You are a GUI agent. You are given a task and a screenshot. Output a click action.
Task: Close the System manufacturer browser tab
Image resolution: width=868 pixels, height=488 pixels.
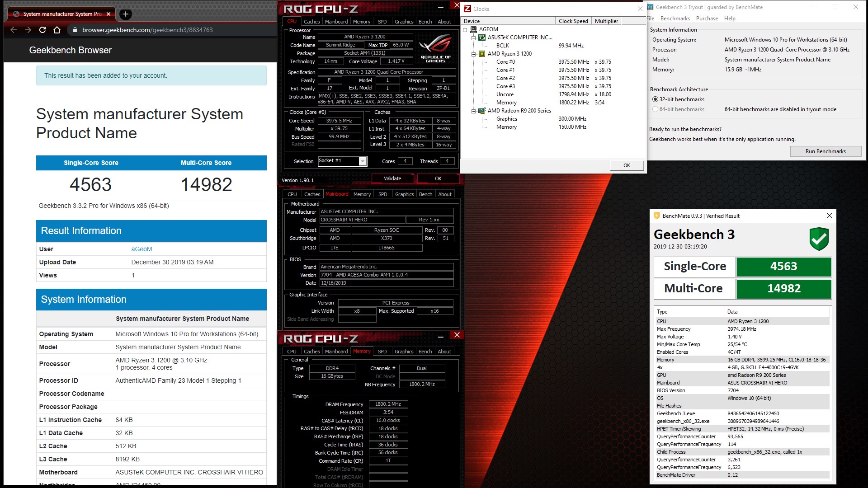tap(108, 14)
